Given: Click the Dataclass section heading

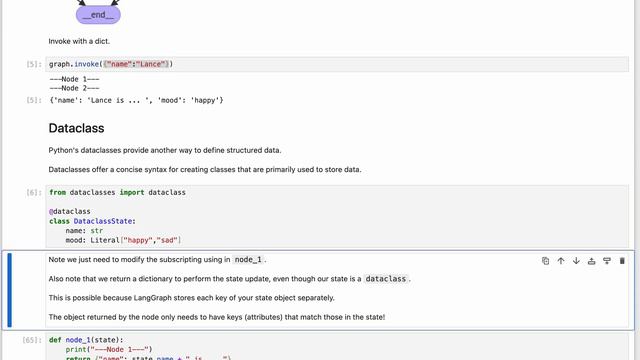Looking at the screenshot, I should pyautogui.click(x=76, y=128).
